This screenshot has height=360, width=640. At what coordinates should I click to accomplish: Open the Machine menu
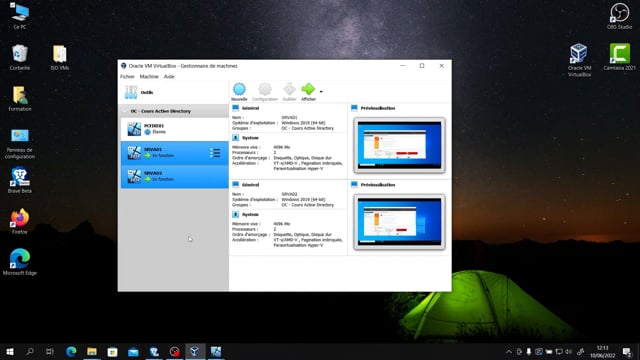[149, 76]
